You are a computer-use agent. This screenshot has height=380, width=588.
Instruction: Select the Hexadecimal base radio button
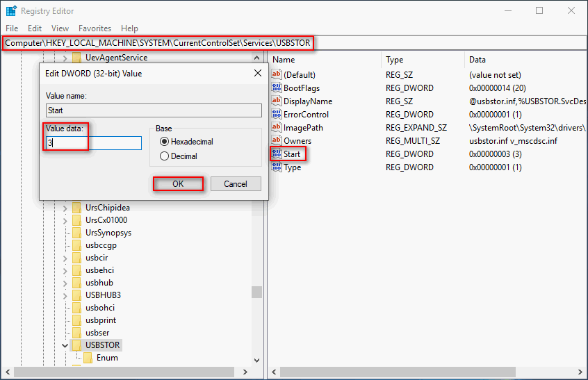click(x=164, y=142)
